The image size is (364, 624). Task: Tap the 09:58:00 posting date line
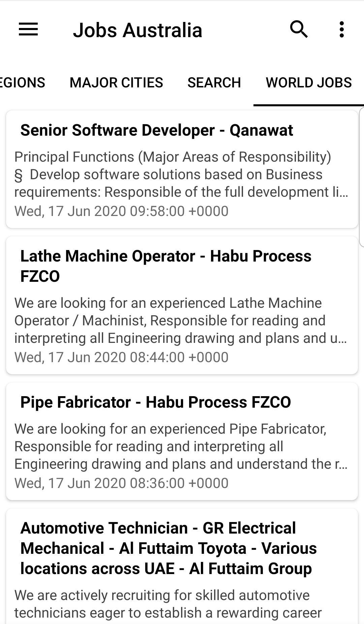(121, 211)
